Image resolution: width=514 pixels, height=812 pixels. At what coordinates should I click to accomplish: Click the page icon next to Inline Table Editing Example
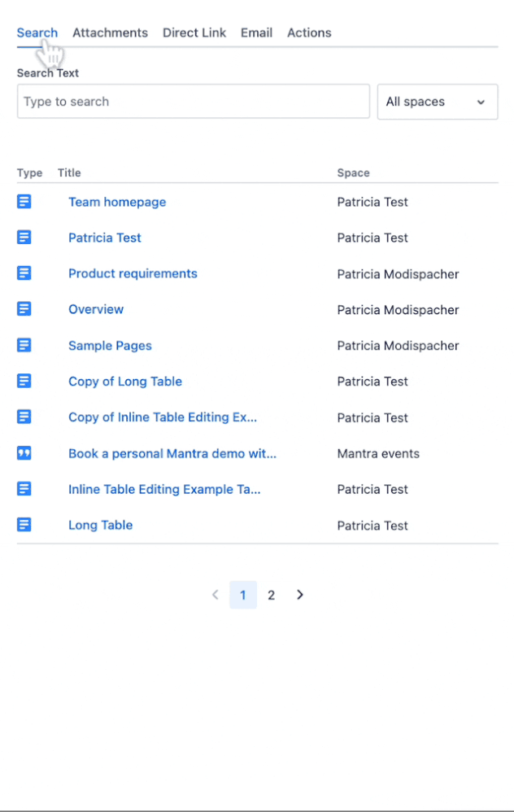click(x=24, y=488)
